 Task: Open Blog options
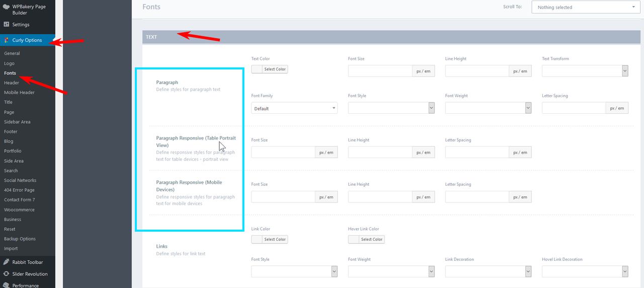[x=9, y=141]
